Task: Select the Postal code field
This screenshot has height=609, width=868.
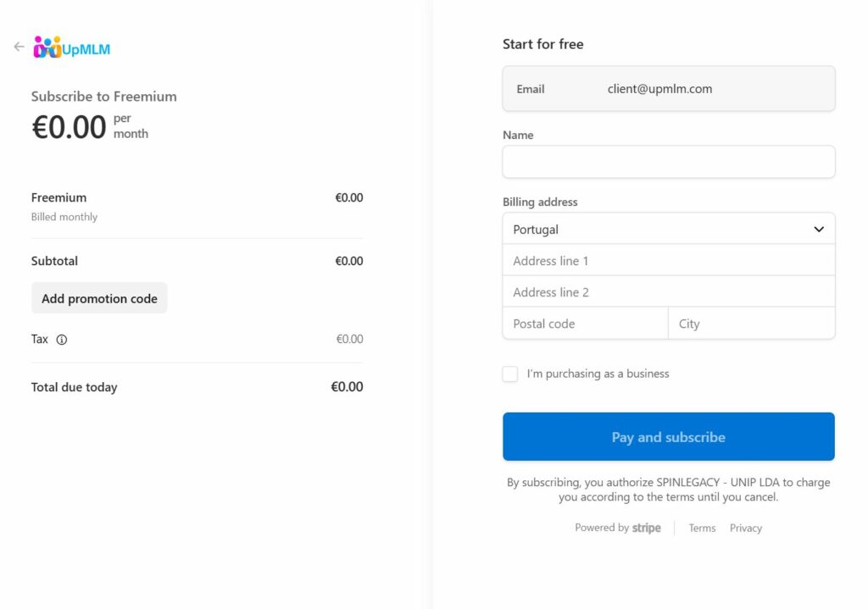Action: click(585, 324)
